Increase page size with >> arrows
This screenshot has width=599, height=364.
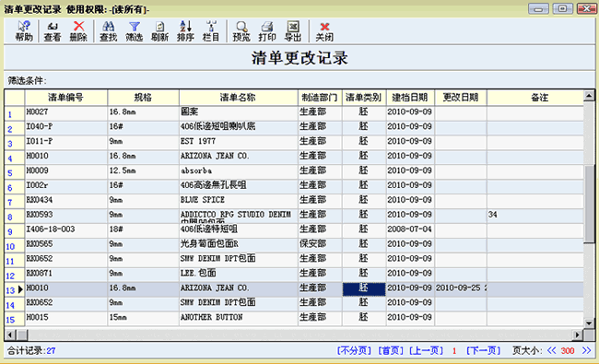[586, 350]
